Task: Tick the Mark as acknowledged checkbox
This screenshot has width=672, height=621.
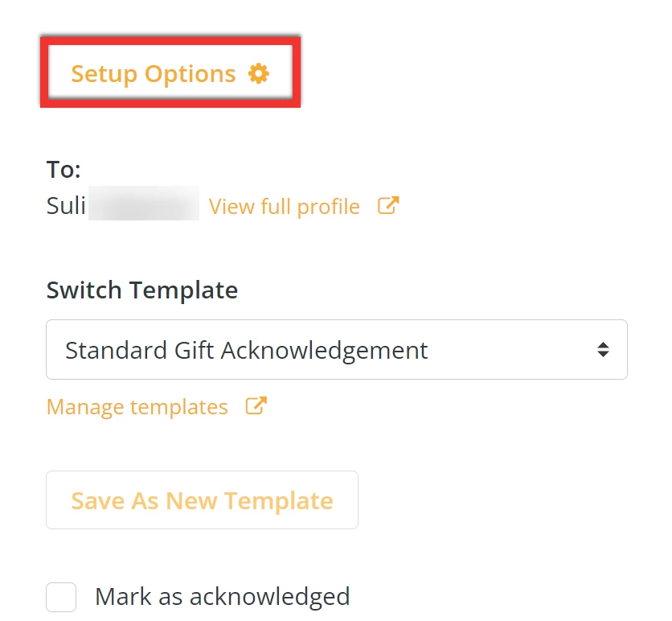Action: coord(61,597)
